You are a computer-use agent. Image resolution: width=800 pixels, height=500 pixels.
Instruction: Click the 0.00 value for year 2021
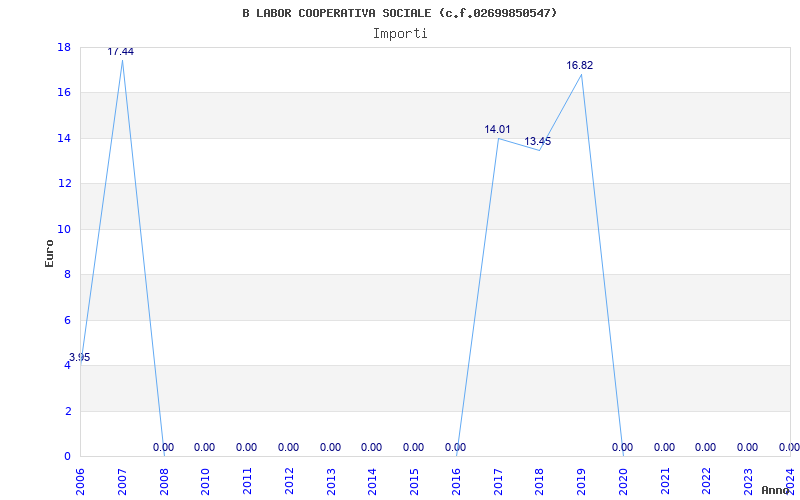(664, 447)
